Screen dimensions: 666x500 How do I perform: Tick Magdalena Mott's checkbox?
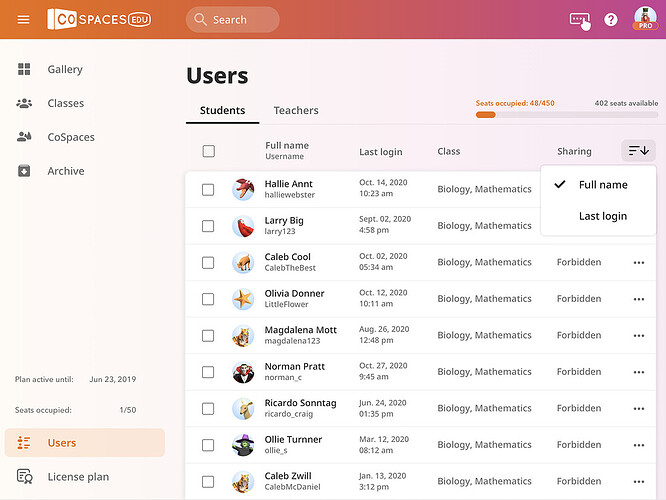[208, 336]
